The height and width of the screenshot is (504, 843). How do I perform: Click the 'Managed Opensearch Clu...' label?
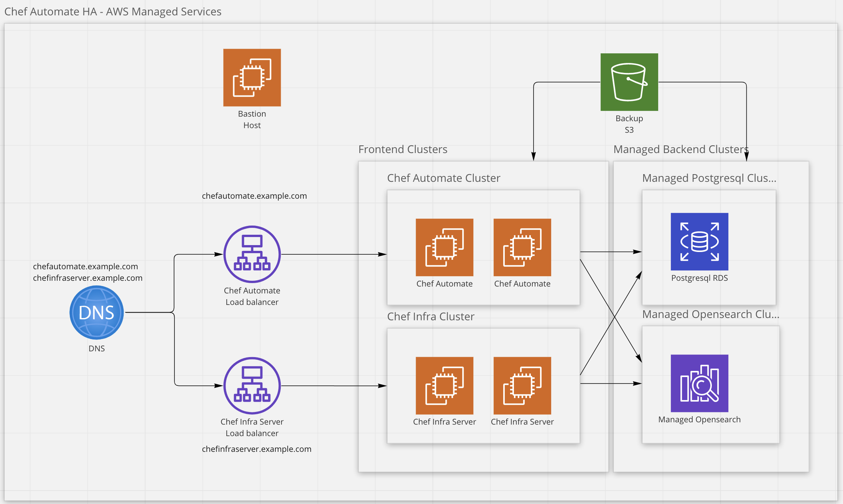tap(711, 314)
